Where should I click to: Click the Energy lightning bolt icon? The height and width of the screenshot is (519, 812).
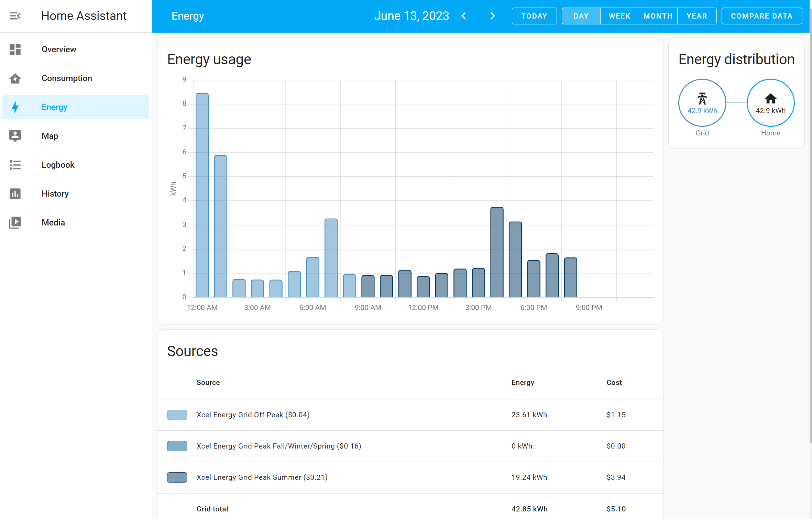point(15,107)
